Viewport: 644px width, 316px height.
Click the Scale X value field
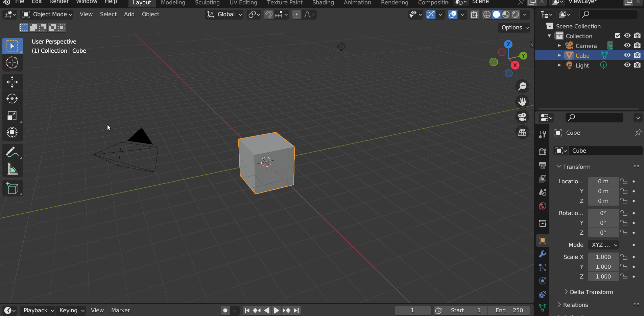point(603,257)
